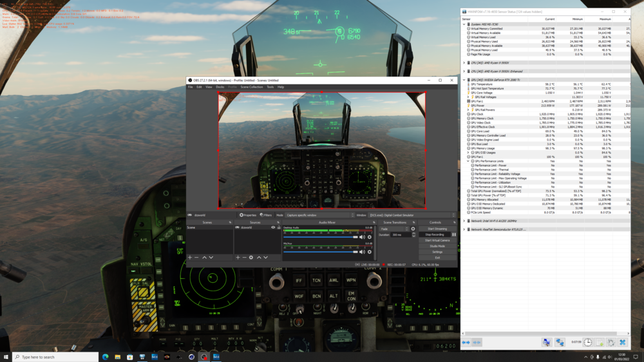This screenshot has height=362, width=644.
Task: Click the Start Streaming button
Action: pos(437,229)
